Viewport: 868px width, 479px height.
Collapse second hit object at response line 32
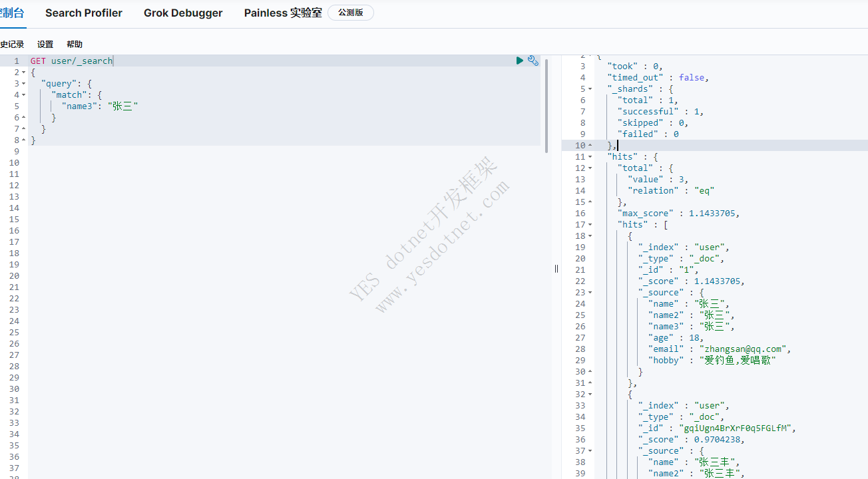click(590, 394)
